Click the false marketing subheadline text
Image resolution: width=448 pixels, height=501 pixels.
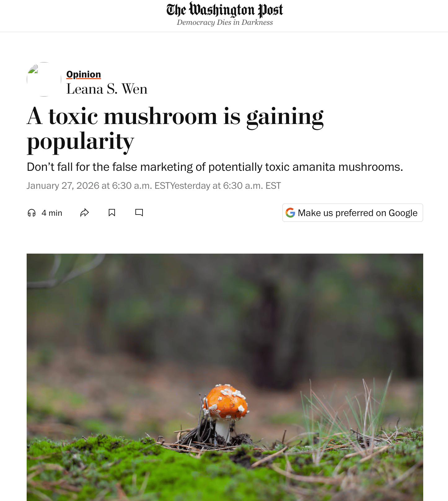click(215, 167)
